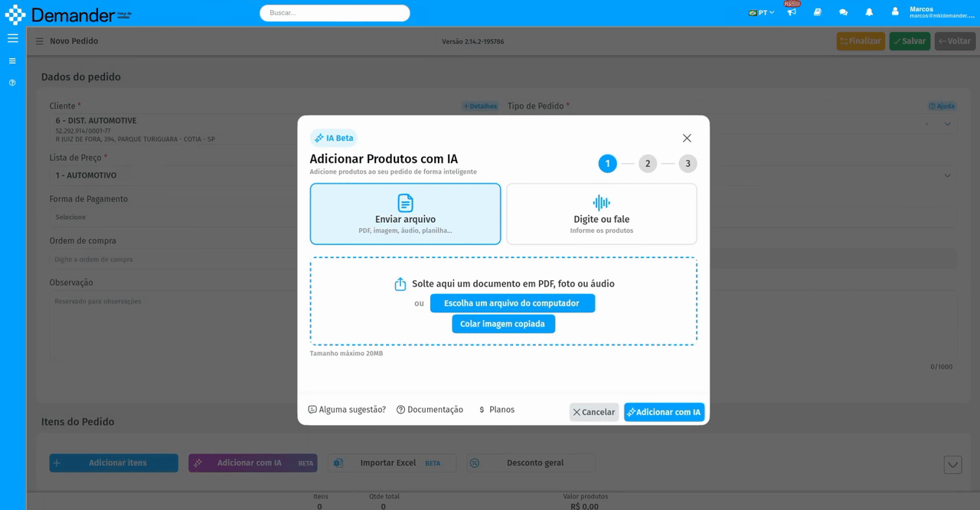Go to step 2 indicator
Image resolution: width=980 pixels, height=510 pixels.
[x=648, y=163]
